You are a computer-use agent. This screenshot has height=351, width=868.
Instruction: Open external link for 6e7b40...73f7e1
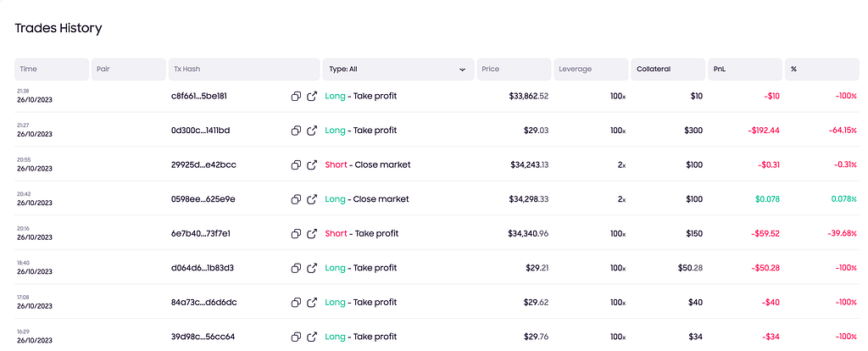pos(312,234)
